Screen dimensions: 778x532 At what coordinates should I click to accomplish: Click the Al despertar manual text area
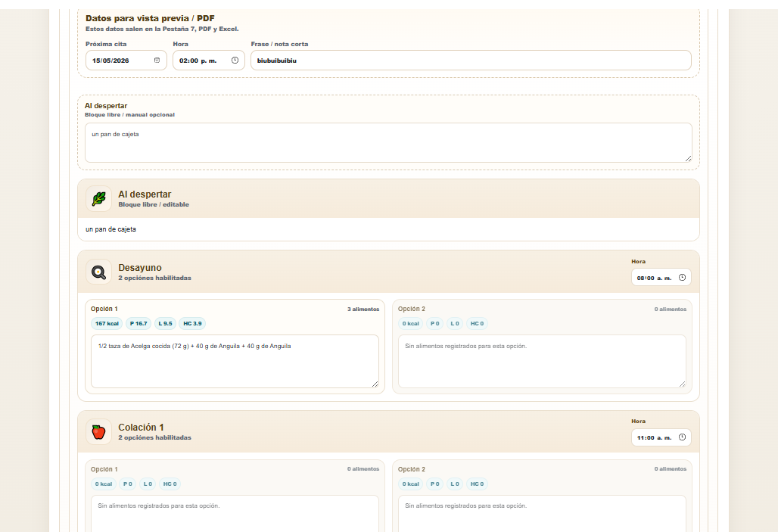pyautogui.click(x=388, y=142)
